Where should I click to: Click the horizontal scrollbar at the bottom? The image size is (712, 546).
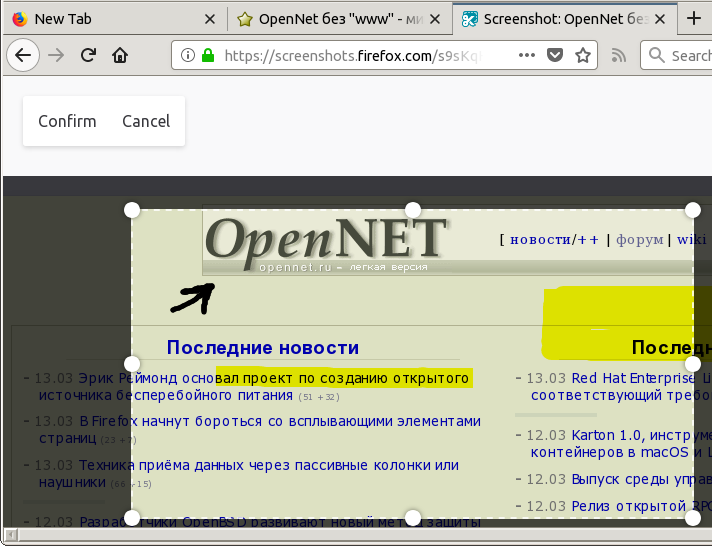350,538
